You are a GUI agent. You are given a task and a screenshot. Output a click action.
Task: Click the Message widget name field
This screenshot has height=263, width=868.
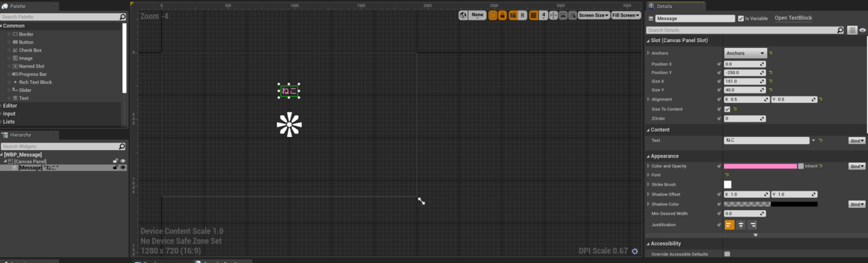[695, 18]
